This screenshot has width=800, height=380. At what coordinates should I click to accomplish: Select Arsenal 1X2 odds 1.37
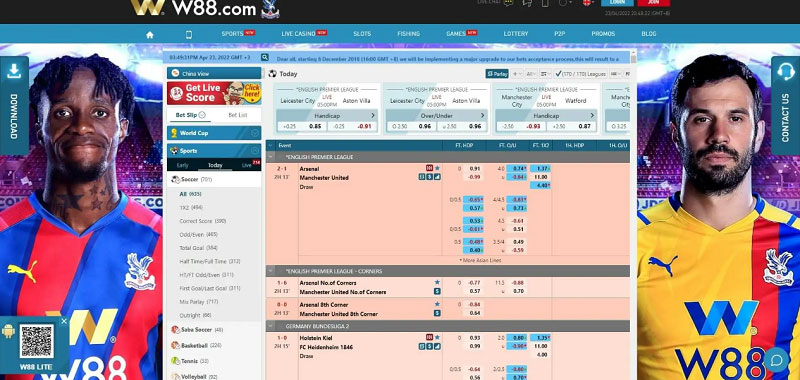point(540,168)
